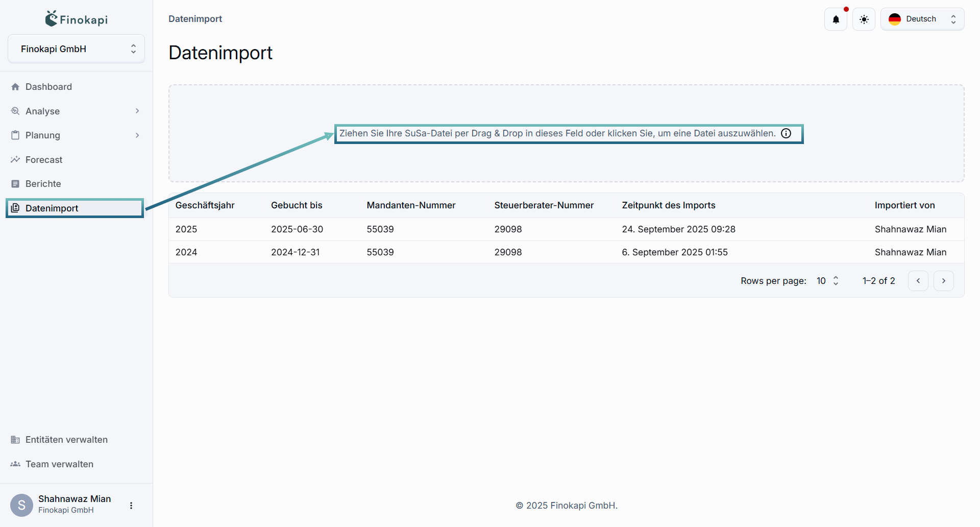Adjust Rows per page value stepper
Image resolution: width=980 pixels, height=527 pixels.
(x=836, y=280)
